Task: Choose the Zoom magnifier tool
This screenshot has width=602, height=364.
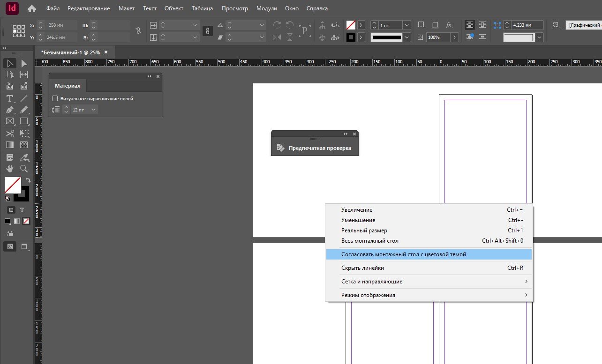Action: coord(24,169)
